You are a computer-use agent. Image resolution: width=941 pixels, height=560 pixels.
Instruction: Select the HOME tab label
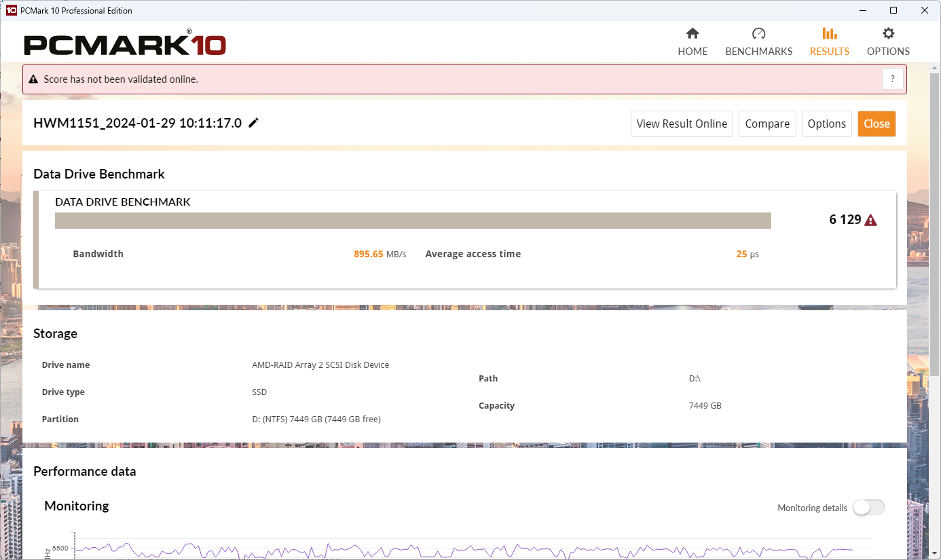693,52
